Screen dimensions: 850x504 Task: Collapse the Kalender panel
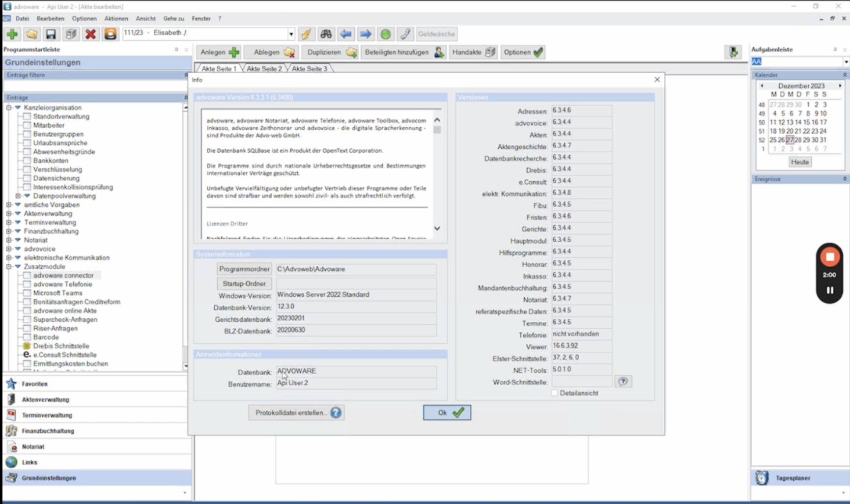point(845,75)
